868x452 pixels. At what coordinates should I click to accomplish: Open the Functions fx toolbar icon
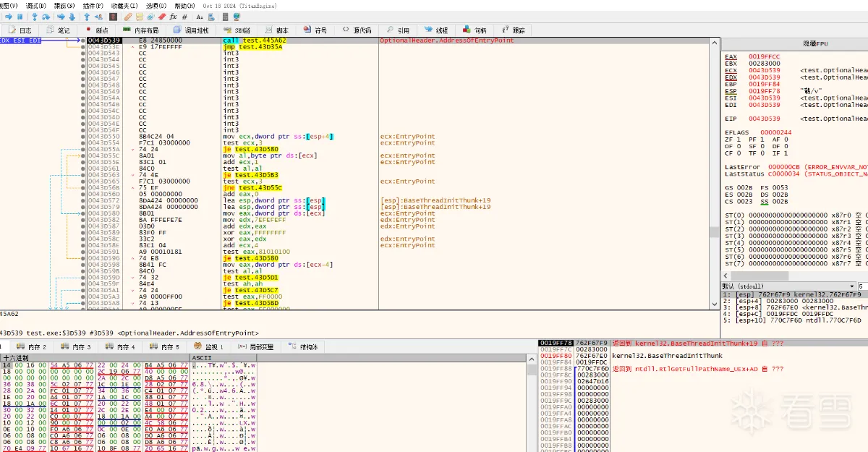[x=173, y=17]
